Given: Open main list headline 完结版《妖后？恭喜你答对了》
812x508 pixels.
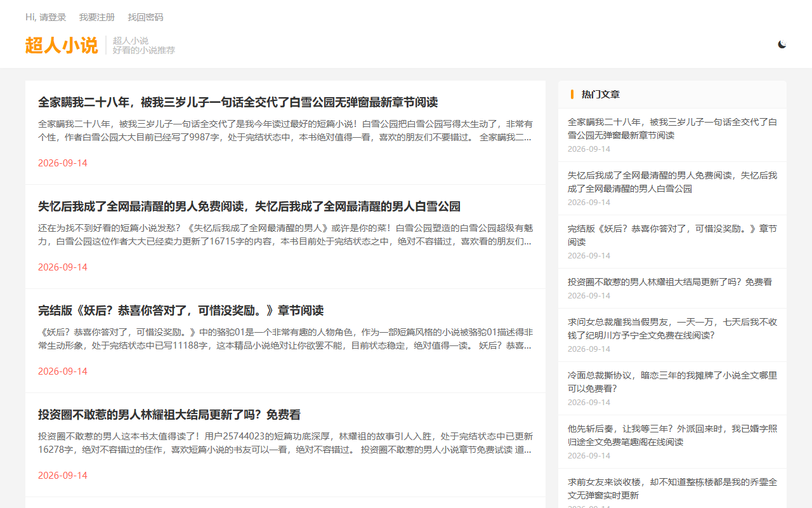Looking at the screenshot, I should click(181, 311).
